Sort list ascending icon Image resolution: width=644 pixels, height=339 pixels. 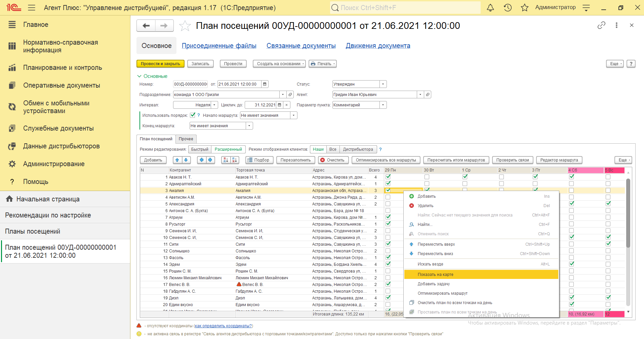click(226, 160)
